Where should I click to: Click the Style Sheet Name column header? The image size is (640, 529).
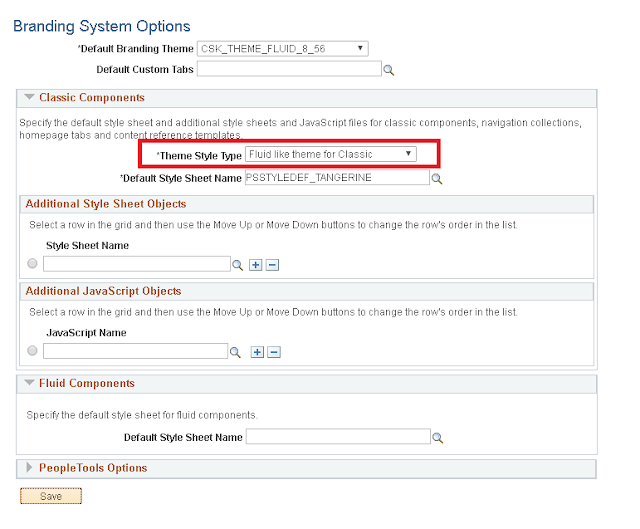tap(87, 245)
